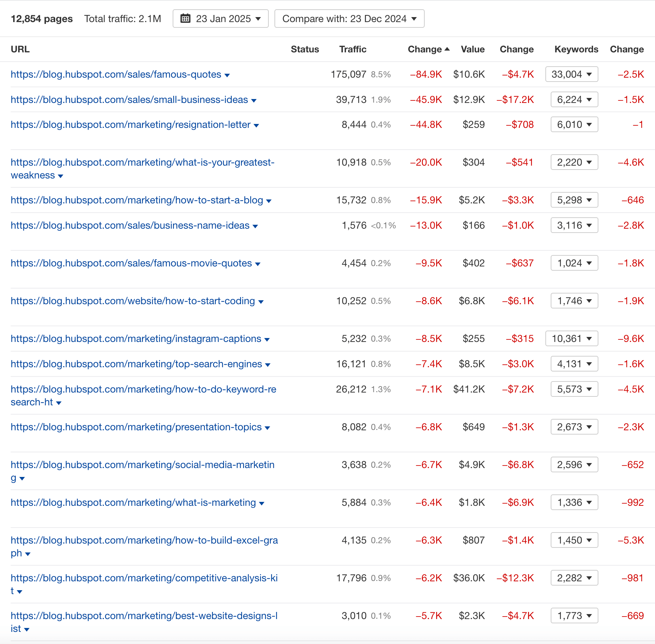This screenshot has height=644, width=655.
Task: Click the Total traffic: 2.1M text
Action: pyautogui.click(x=122, y=19)
